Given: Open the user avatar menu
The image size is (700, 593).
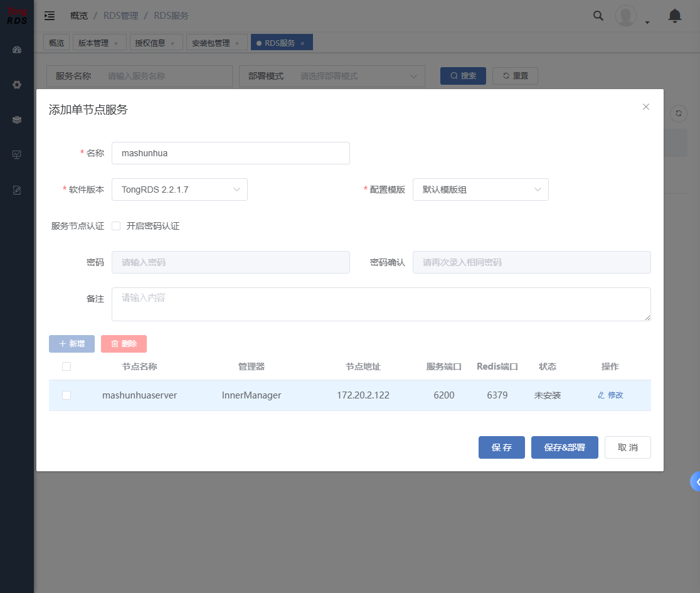Looking at the screenshot, I should click(x=626, y=16).
